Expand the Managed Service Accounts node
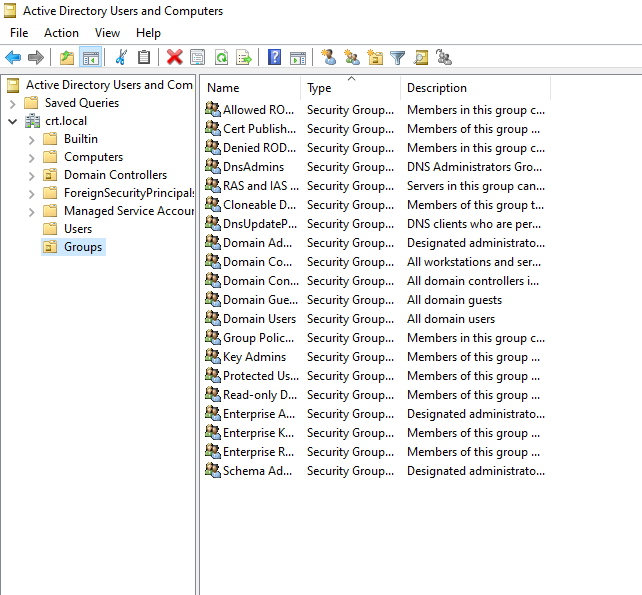This screenshot has width=642, height=595. coord(32,212)
